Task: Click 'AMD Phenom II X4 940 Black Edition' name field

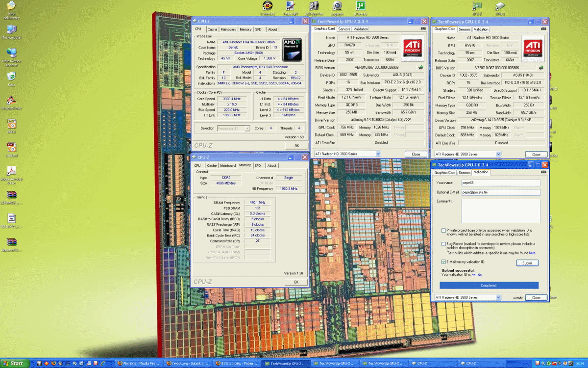Action: (249, 42)
